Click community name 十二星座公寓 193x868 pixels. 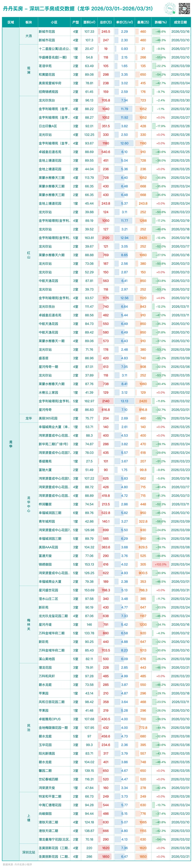tap(54, 49)
